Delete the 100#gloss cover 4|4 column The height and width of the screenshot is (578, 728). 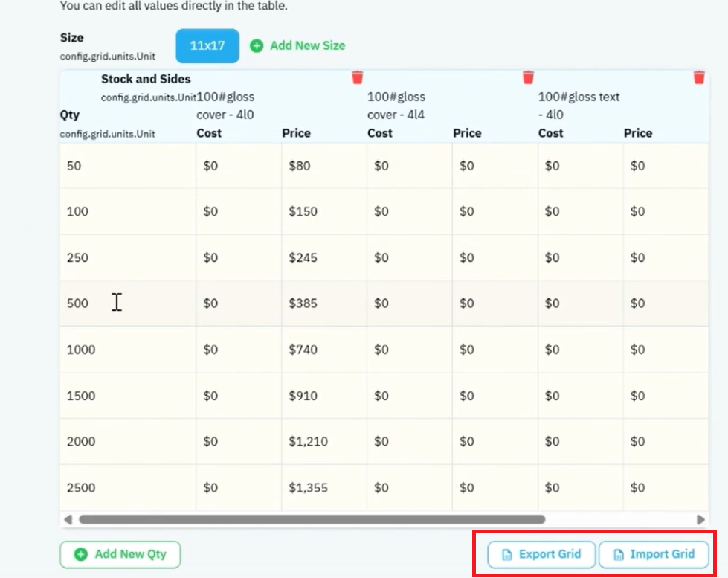click(x=528, y=77)
